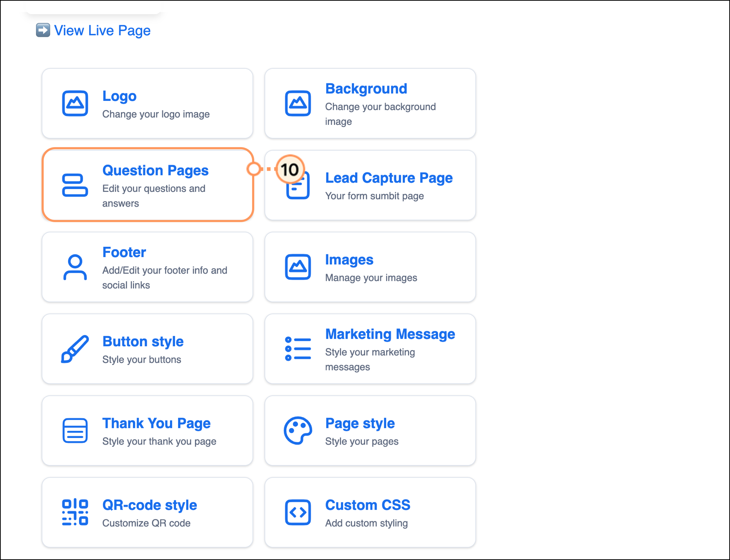Image resolution: width=730 pixels, height=560 pixels.
Task: Select the Question Pages heading
Action: [x=156, y=171]
